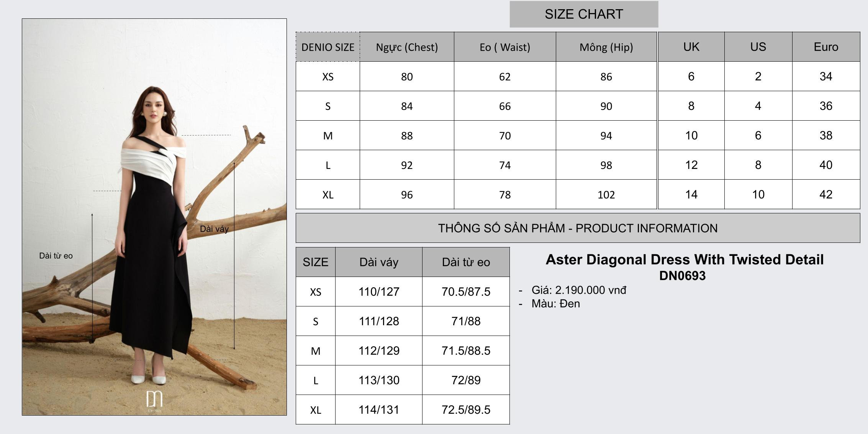The image size is (868, 434).
Task: Click the SIZE CHART title banner
Action: (x=584, y=14)
